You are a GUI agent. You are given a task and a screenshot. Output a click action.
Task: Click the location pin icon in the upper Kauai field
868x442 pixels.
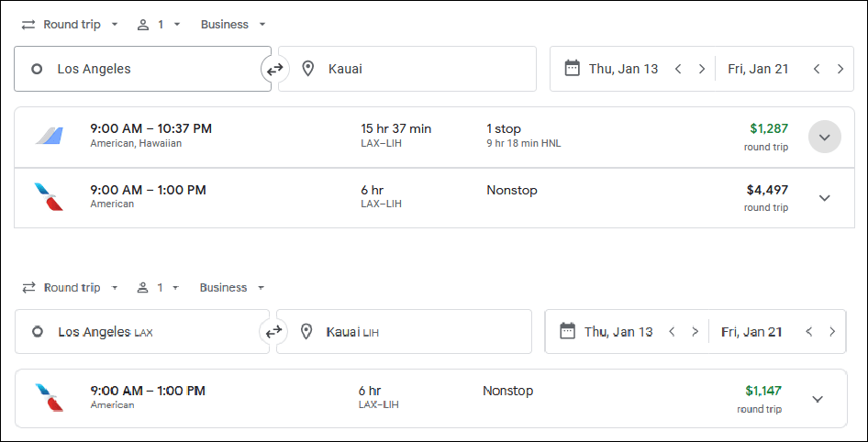[x=308, y=69]
